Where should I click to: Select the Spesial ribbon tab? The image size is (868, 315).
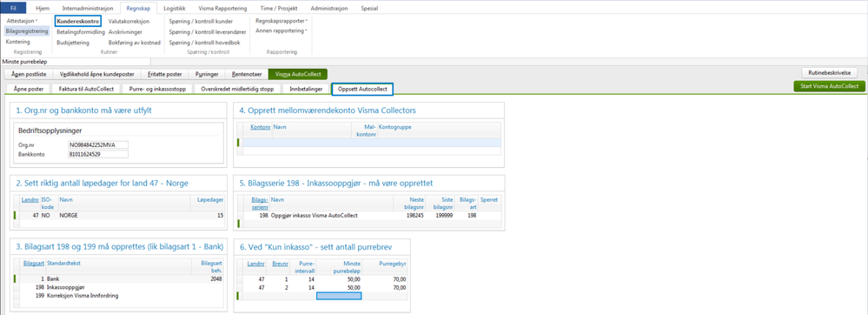click(x=370, y=9)
